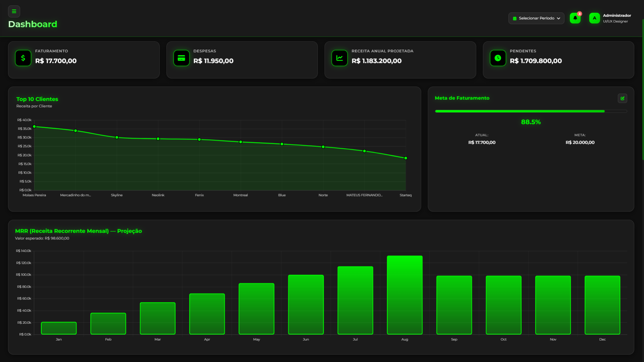Click the Administrador profile name
Screen dimensions: 644x362
coord(616,15)
